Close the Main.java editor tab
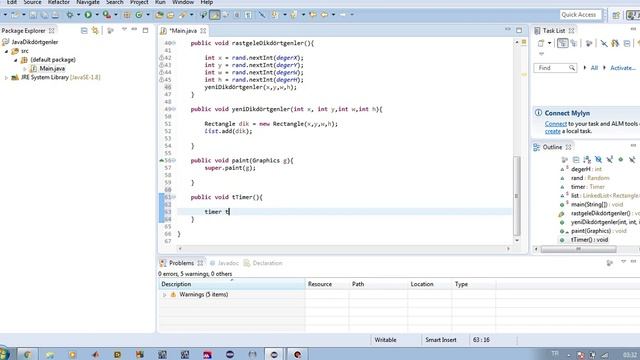 [x=203, y=31]
